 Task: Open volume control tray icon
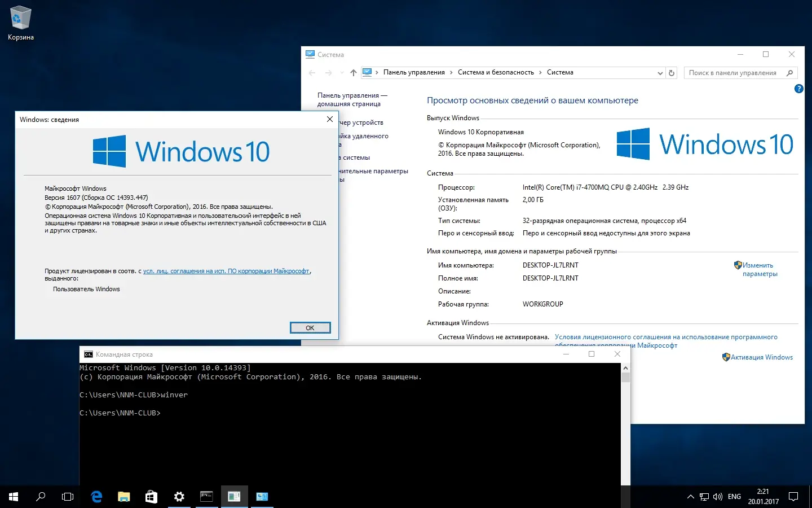[718, 497]
